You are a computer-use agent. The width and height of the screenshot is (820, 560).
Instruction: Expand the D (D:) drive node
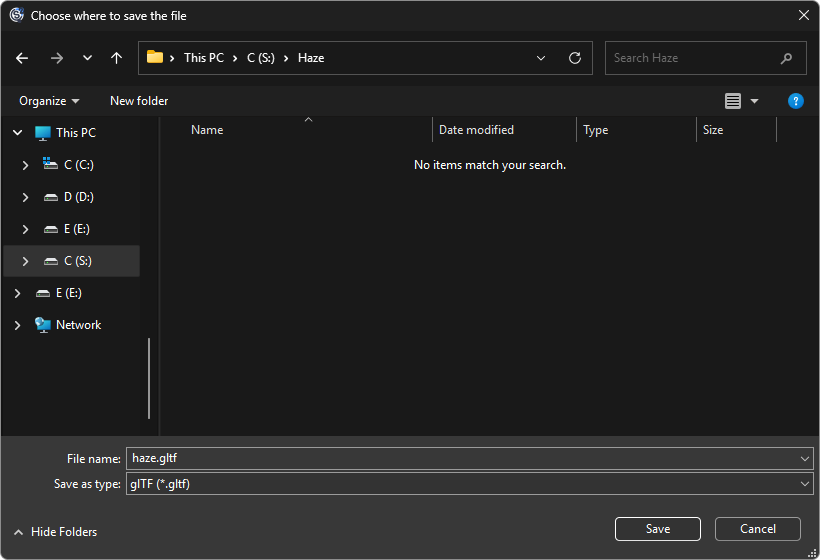[25, 197]
